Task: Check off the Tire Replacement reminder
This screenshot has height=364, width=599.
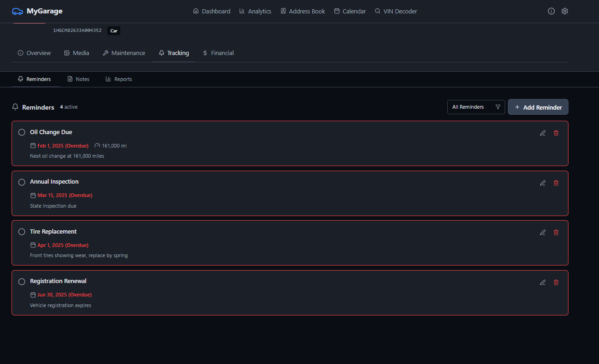Action: 22,232
